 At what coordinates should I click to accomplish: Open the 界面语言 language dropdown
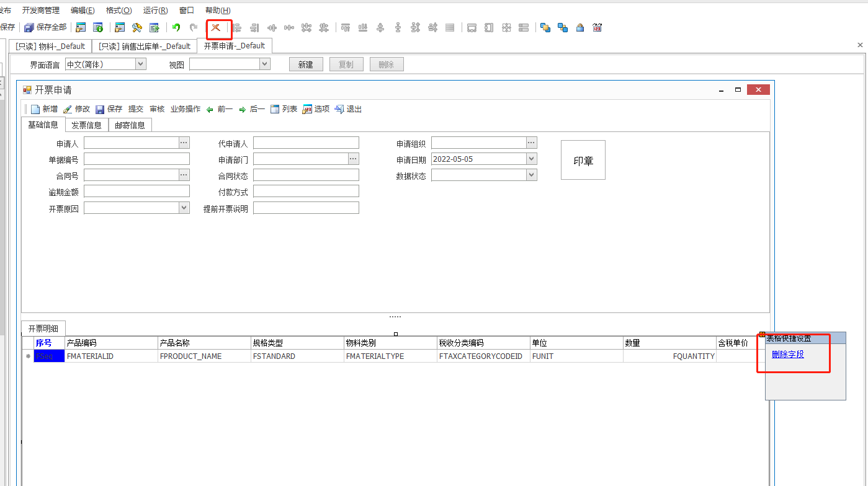tap(141, 64)
